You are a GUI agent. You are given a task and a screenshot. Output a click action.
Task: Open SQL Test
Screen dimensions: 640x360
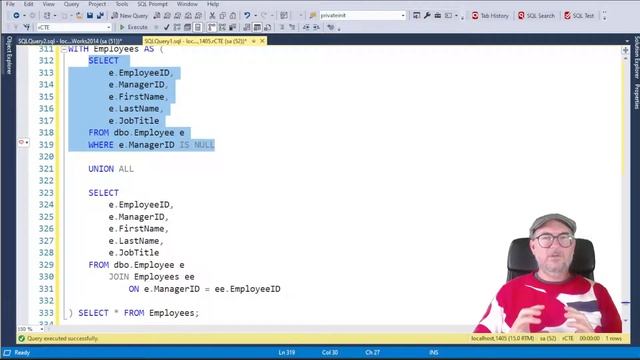[x=579, y=16]
